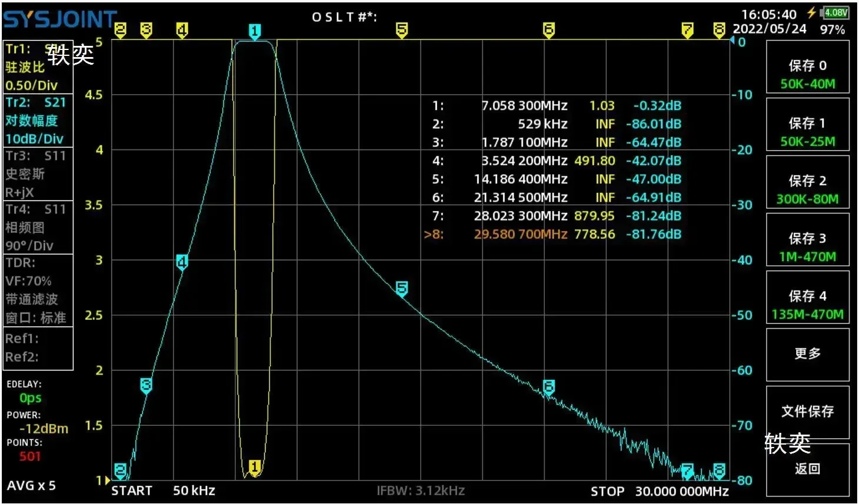Tap the POINTS 501 value
859x504 pixels.
point(30,456)
